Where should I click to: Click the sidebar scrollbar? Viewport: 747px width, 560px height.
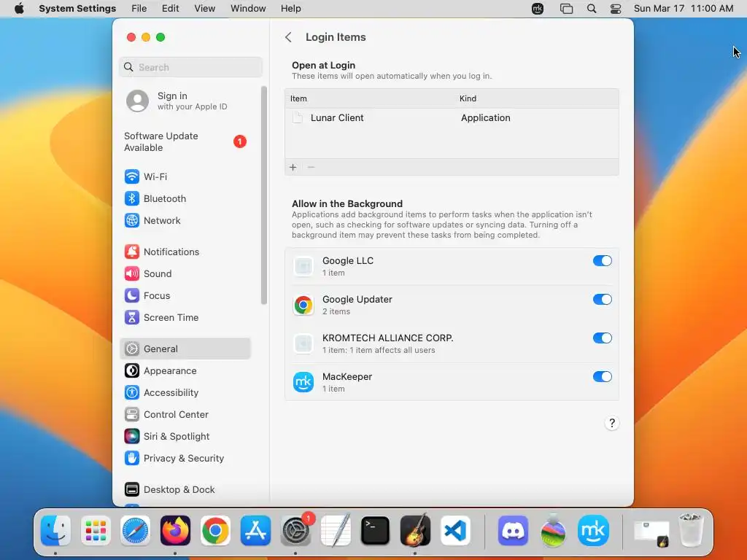(264, 195)
